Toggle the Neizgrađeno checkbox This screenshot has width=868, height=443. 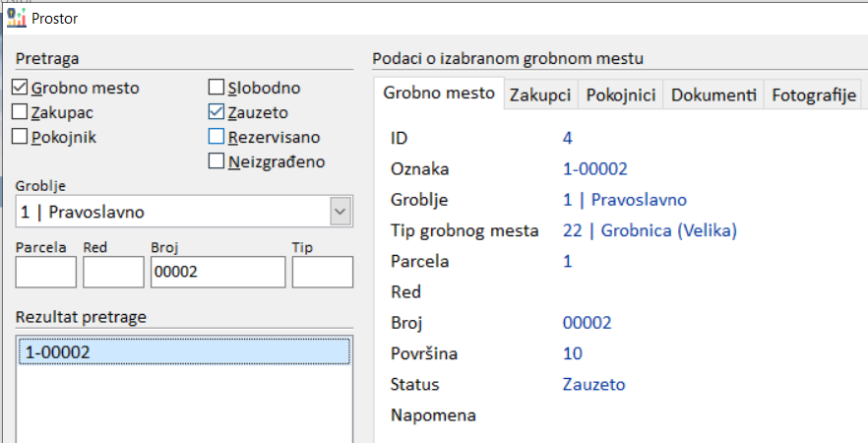217,161
